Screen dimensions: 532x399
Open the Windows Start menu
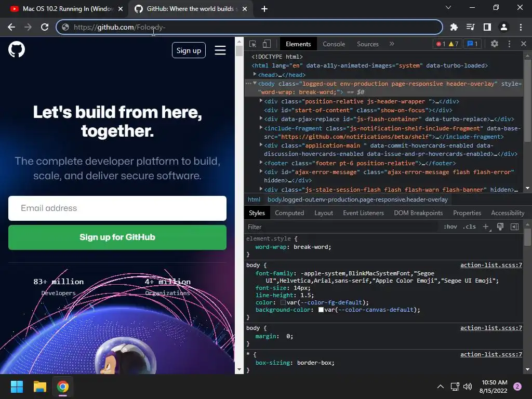[x=17, y=387]
